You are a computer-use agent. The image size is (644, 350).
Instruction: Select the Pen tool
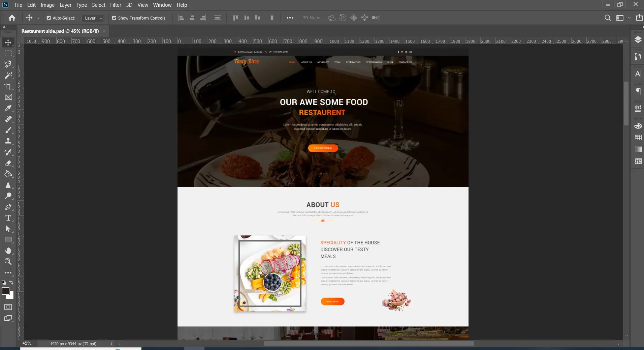point(8,207)
